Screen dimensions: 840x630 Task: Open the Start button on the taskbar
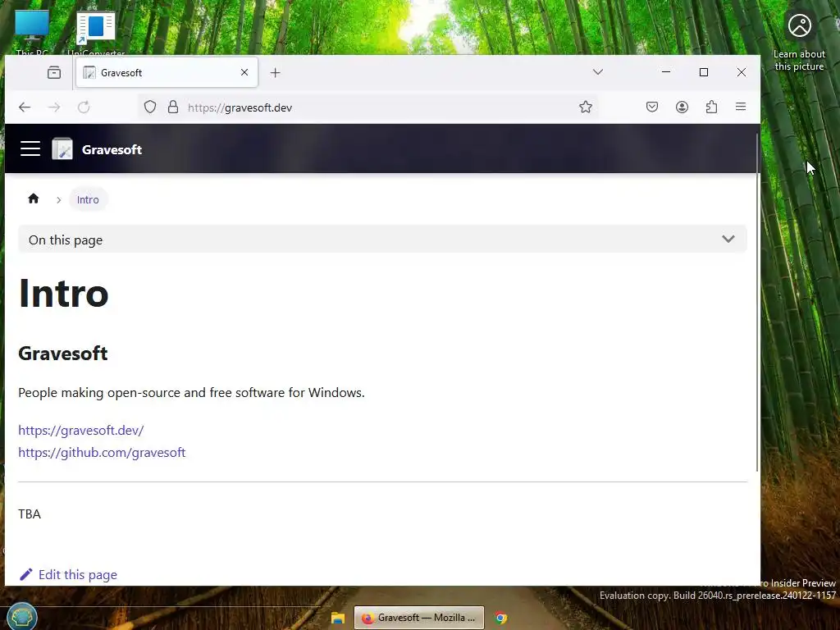click(x=21, y=617)
